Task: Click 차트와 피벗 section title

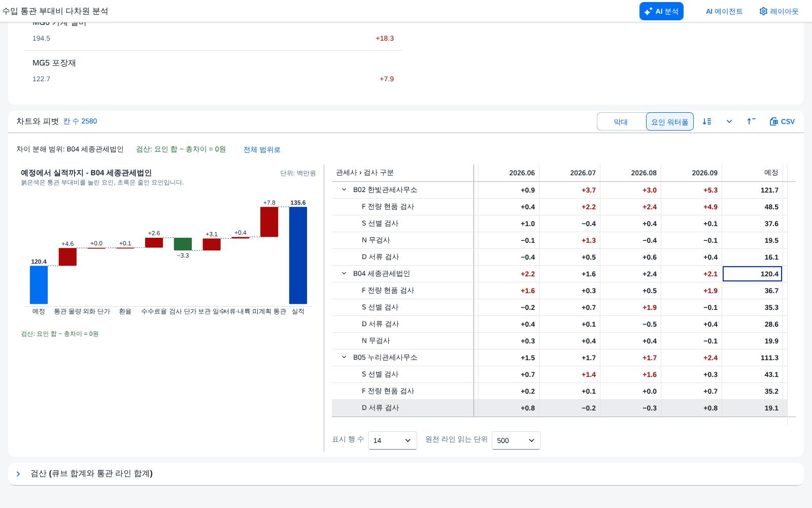Action: click(x=38, y=121)
